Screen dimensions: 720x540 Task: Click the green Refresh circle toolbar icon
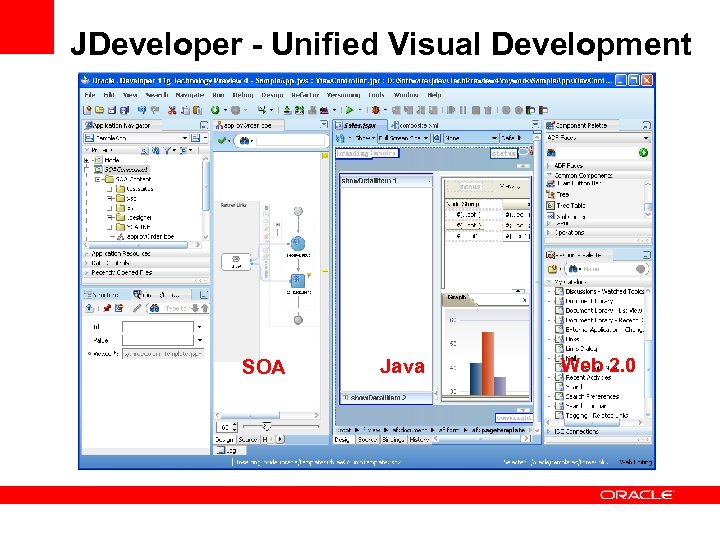click(x=215, y=110)
